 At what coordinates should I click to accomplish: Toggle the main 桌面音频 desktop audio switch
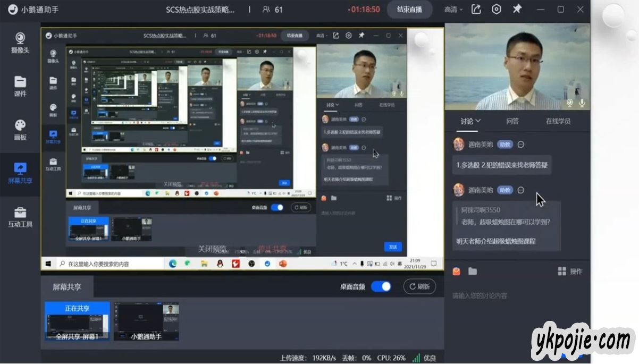[381, 286]
